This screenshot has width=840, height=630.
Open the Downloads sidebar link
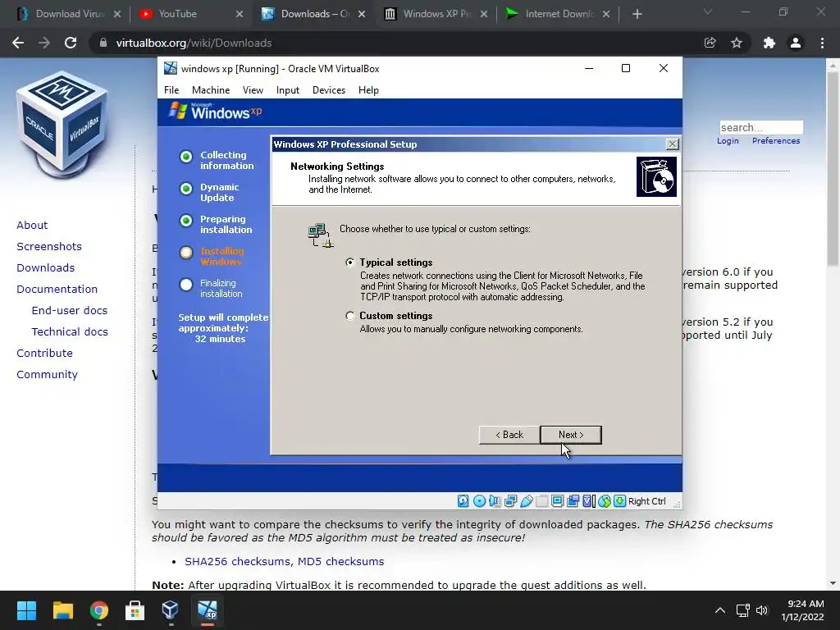[x=46, y=268]
